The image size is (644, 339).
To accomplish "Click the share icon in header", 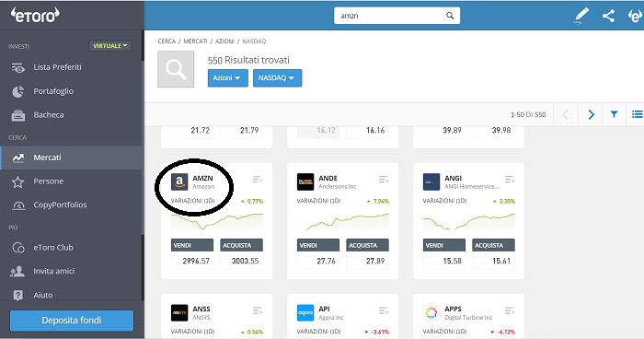I will pyautogui.click(x=608, y=16).
